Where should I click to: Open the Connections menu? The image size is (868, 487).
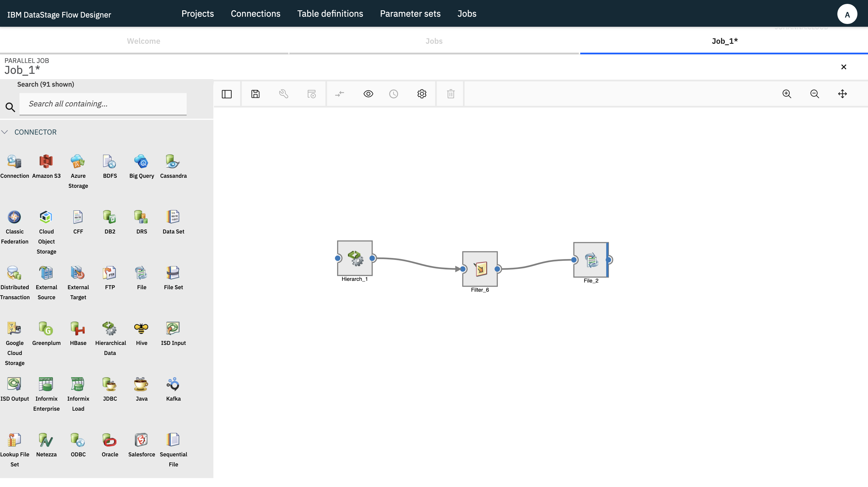(x=255, y=13)
